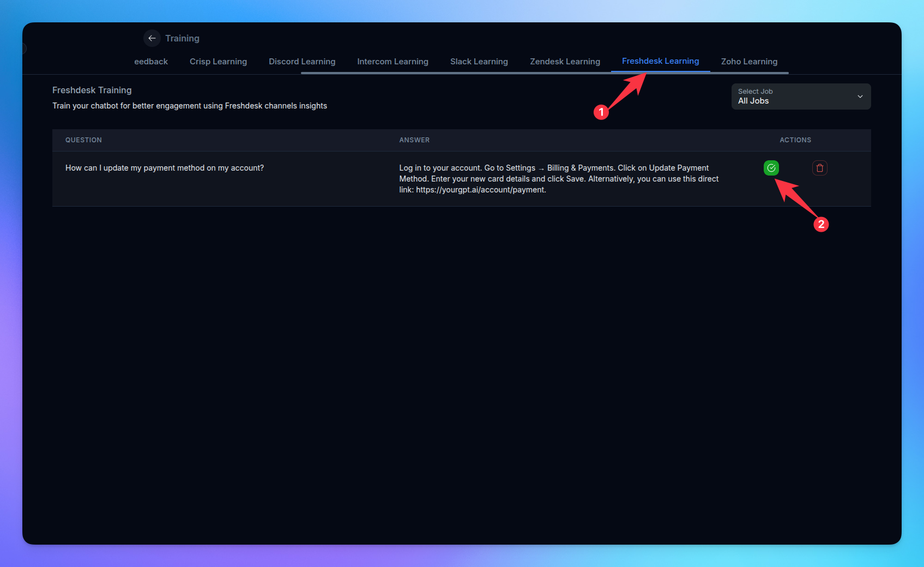924x567 pixels.
Task: Click the ACTIONS column header
Action: (x=795, y=140)
